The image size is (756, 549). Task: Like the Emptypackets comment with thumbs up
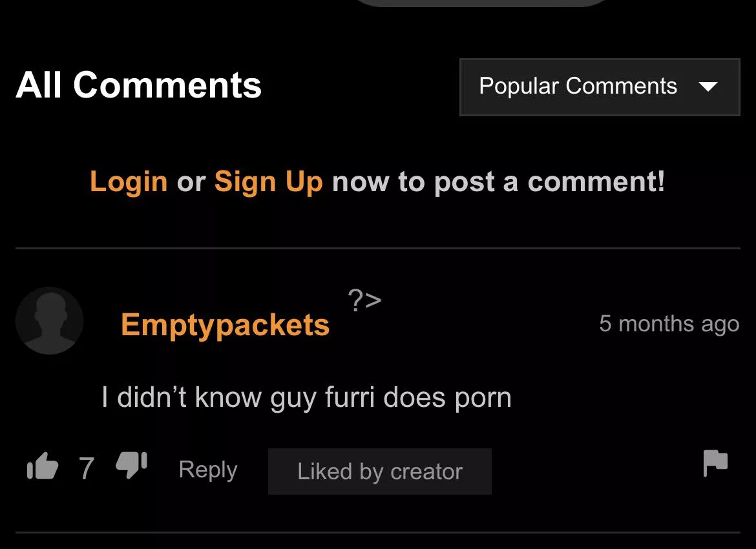click(43, 466)
